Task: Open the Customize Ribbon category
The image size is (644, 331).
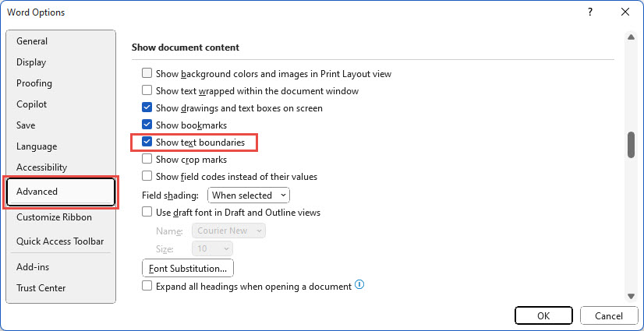Action: click(x=61, y=217)
